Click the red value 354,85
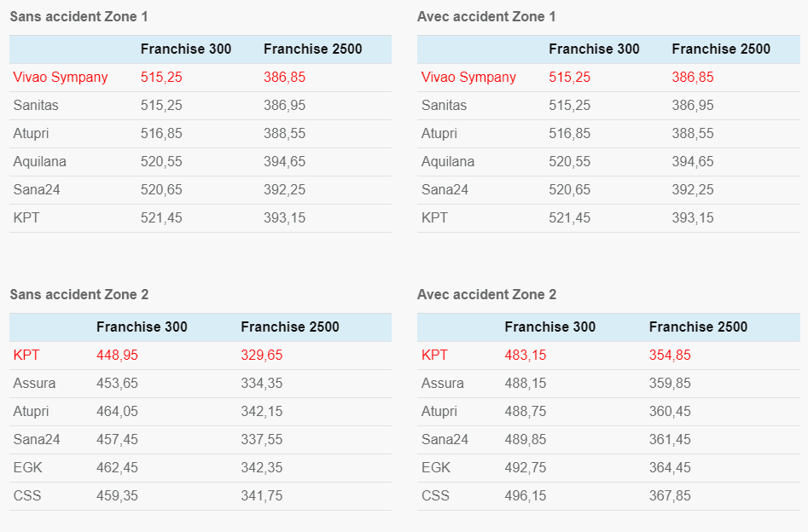This screenshot has width=808, height=532. [x=670, y=356]
